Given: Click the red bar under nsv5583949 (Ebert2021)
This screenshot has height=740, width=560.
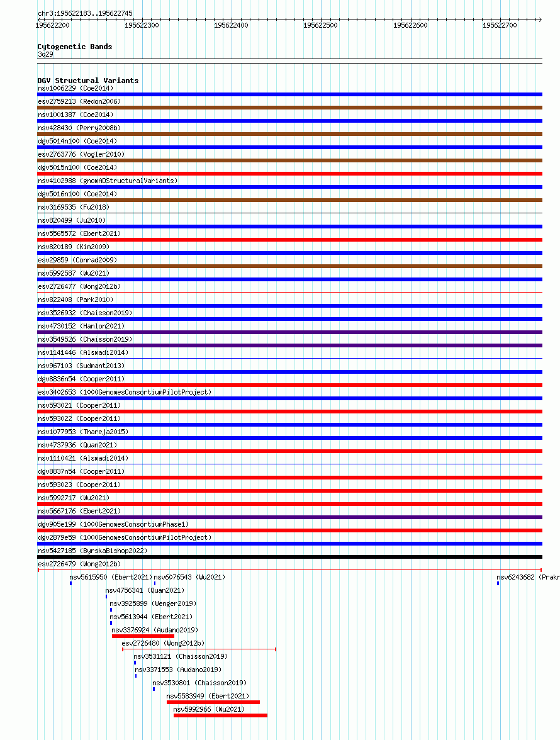Looking at the screenshot, I should (x=213, y=702).
